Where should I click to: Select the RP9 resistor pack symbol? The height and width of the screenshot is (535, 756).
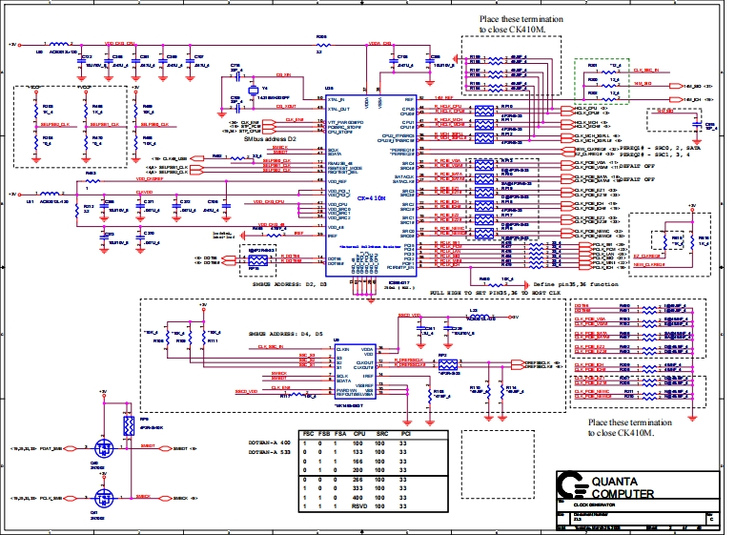(x=129, y=424)
